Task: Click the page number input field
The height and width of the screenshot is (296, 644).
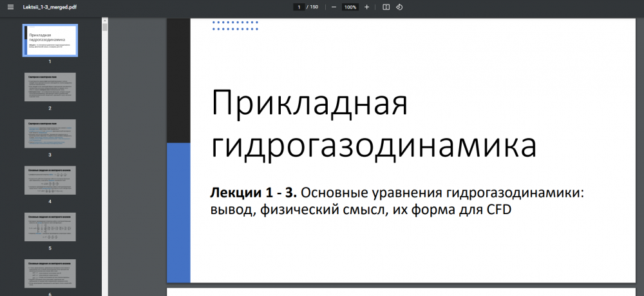Action: coord(299,7)
